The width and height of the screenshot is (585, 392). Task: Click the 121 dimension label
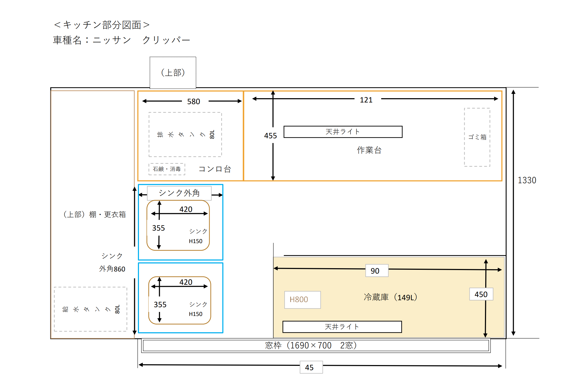click(366, 100)
